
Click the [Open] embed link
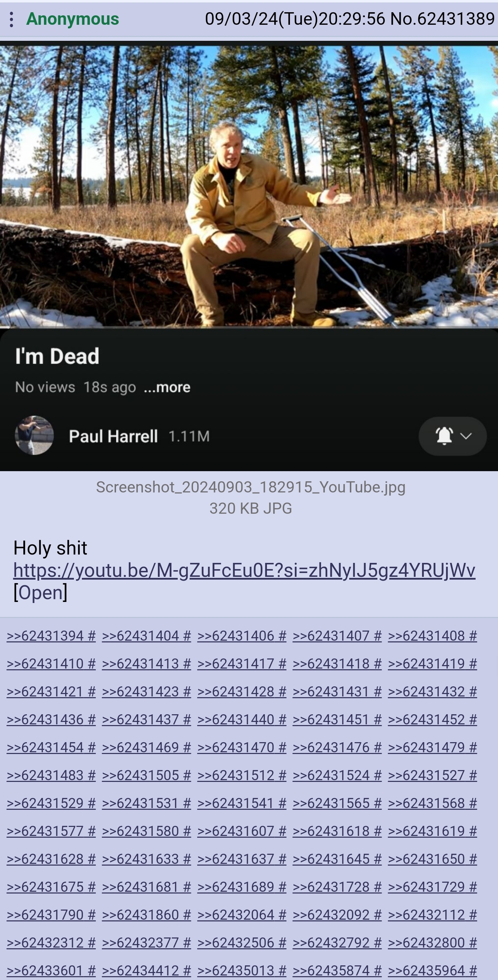pos(40,592)
